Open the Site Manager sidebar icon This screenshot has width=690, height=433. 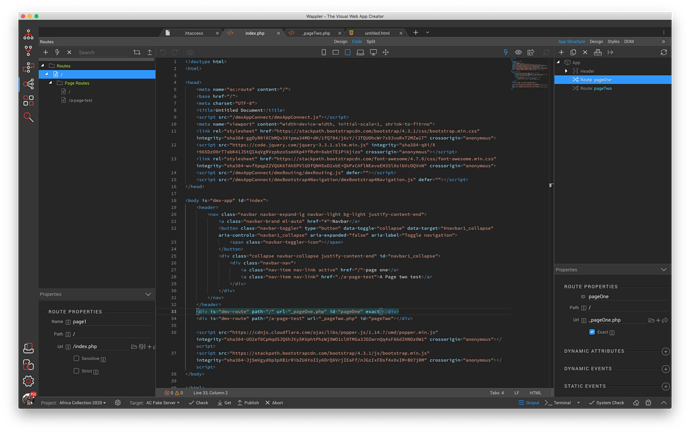[x=29, y=34]
